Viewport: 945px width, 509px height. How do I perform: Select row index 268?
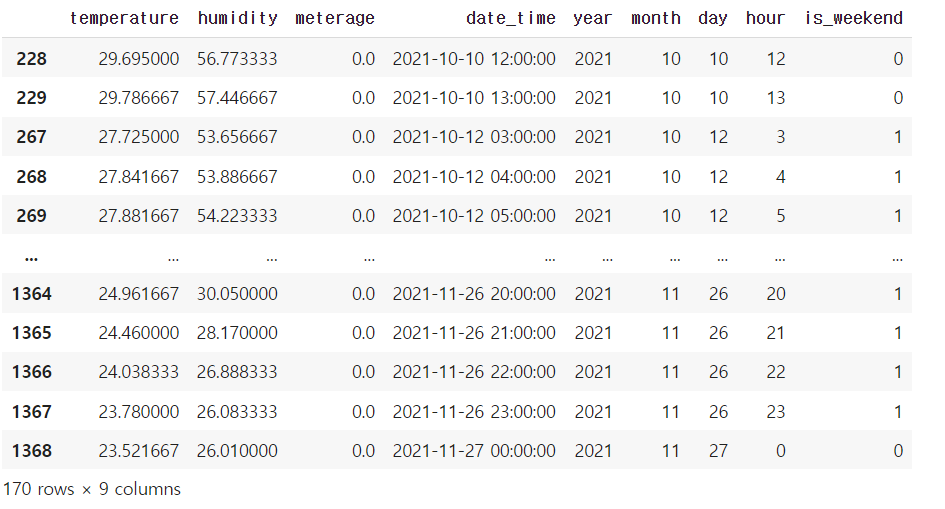point(31,177)
